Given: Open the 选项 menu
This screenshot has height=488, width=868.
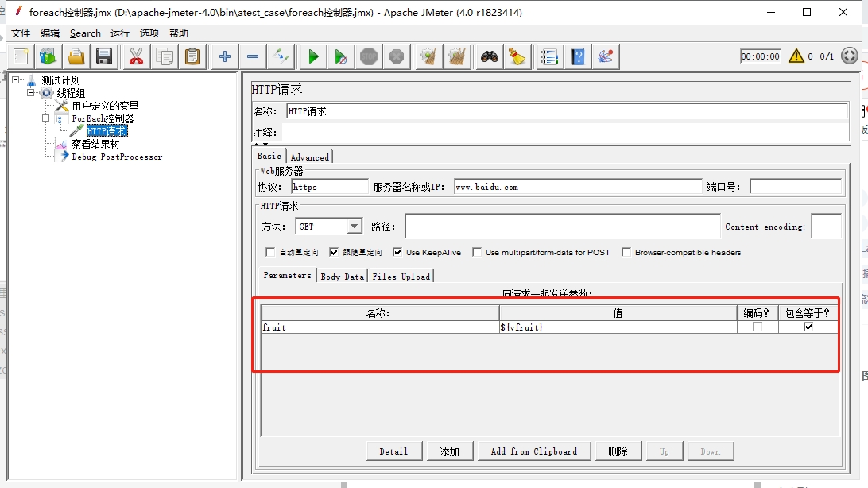Looking at the screenshot, I should 149,33.
